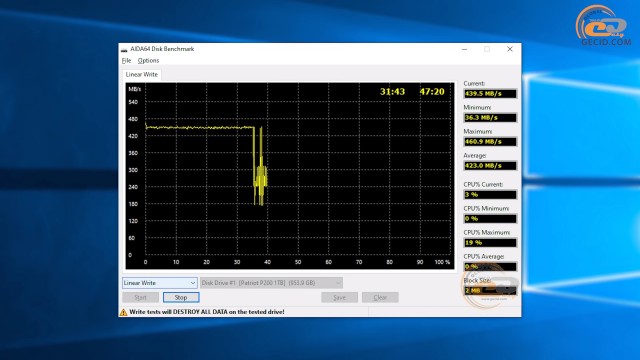Click the Clear button
The image size is (640, 360).
380,297
